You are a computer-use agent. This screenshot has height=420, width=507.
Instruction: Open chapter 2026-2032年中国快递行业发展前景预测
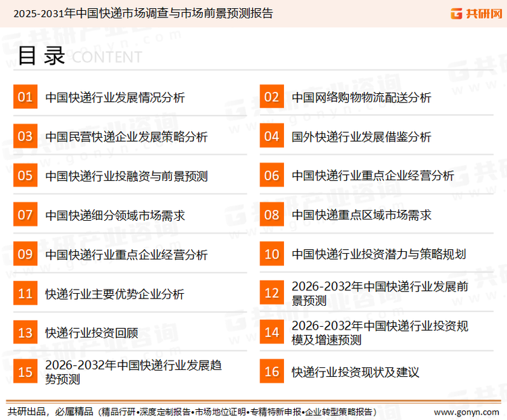click(380, 293)
